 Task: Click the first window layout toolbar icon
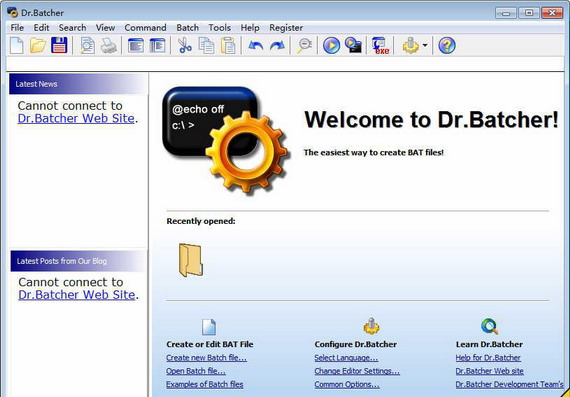pos(136,46)
